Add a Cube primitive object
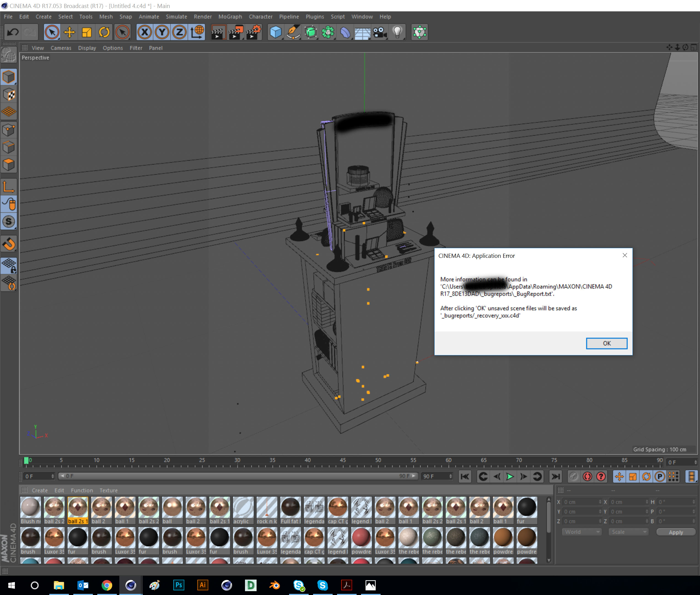 point(275,33)
